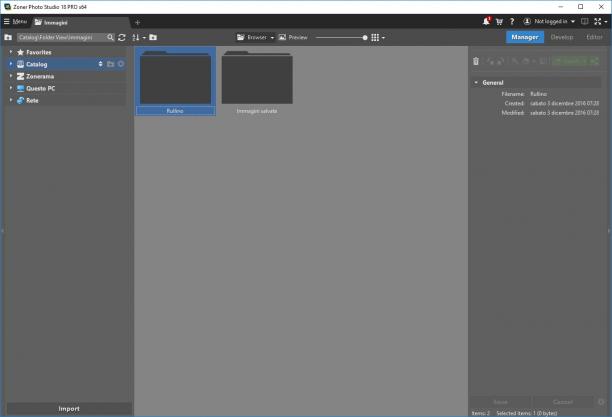
Task: Click the Catalog folder path field
Action: tap(60, 37)
